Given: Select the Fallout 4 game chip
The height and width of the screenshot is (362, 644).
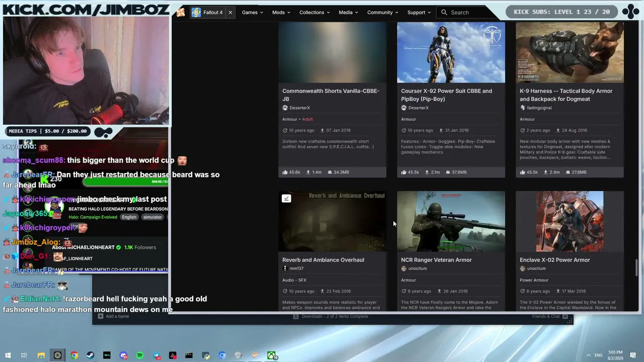Looking at the screenshot, I should (207, 13).
